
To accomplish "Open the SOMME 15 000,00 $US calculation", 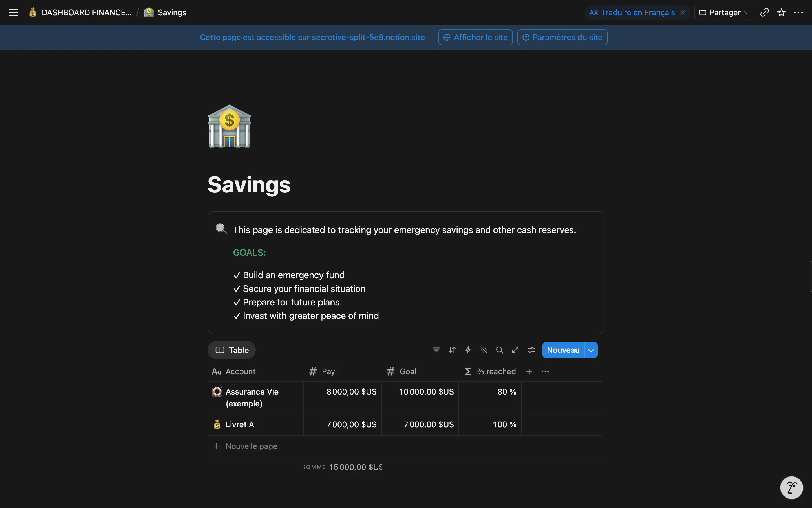I will point(343,467).
